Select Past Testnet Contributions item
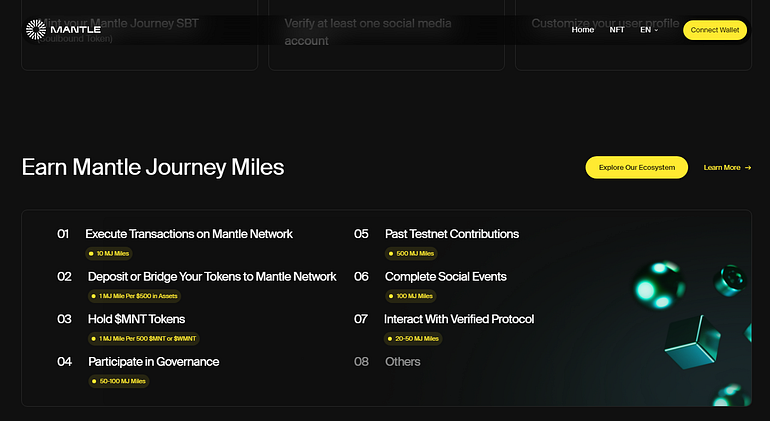Viewport: 770px width, 421px height. pyautogui.click(x=452, y=234)
